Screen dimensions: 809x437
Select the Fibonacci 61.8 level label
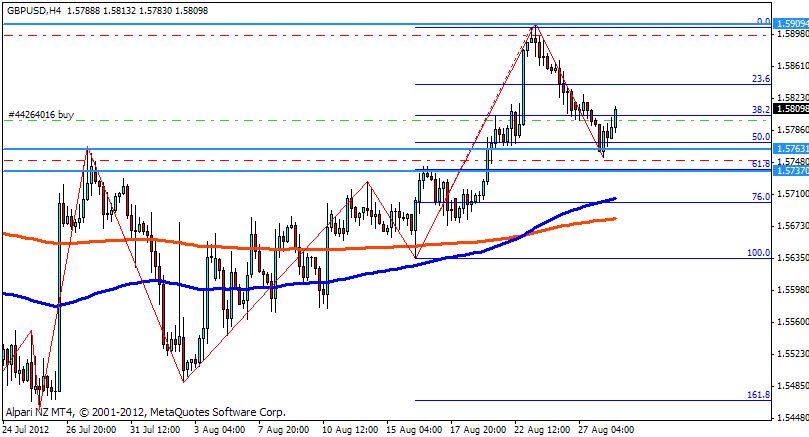point(761,164)
